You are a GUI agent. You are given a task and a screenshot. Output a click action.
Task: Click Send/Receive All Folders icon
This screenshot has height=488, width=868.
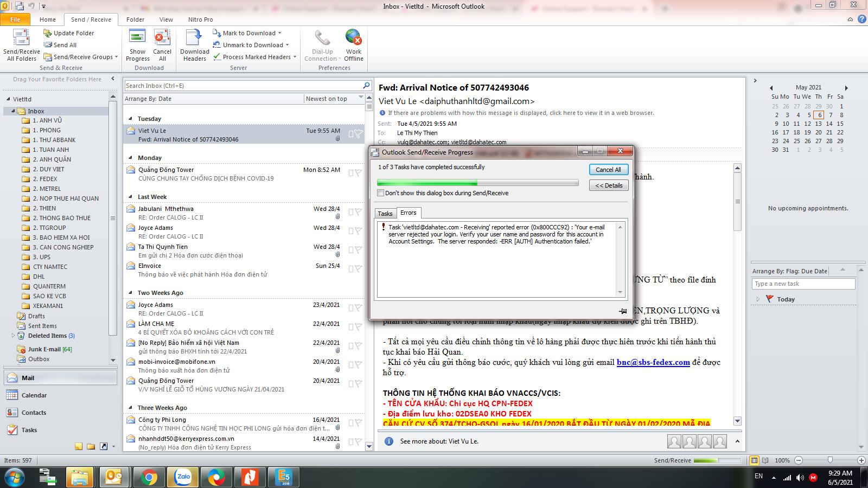pos(22,45)
